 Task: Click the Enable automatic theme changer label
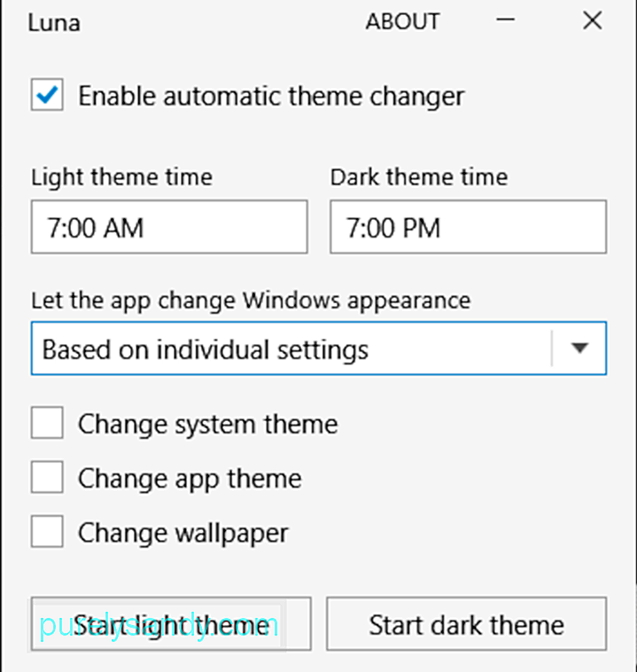[x=271, y=96]
